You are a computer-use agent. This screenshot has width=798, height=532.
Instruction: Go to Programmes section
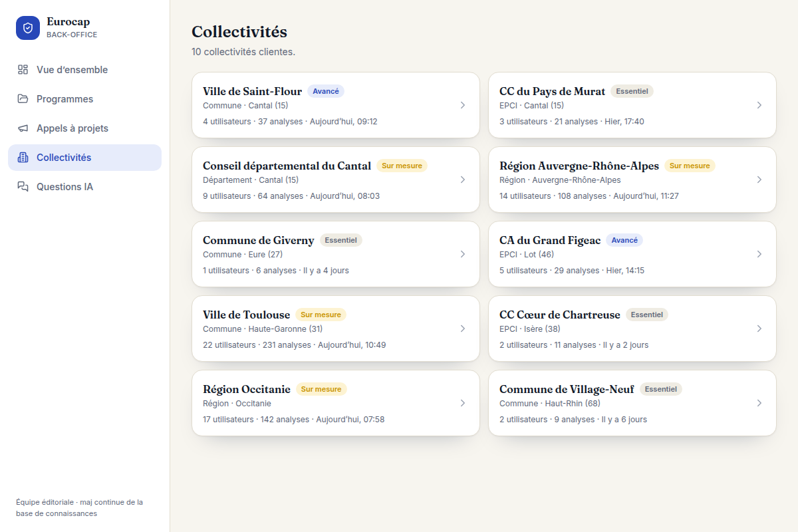coord(84,99)
